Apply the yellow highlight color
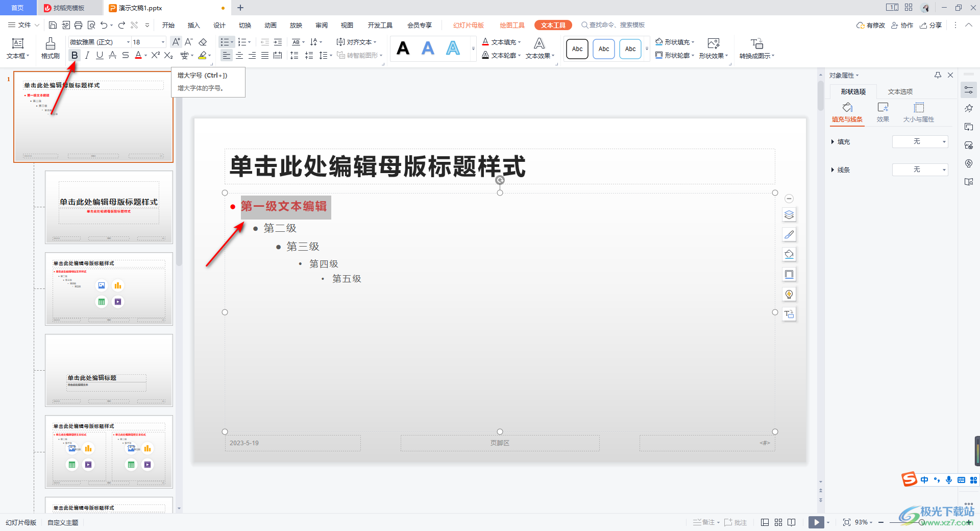Screen dimensions: 980x531 pyautogui.click(x=203, y=55)
